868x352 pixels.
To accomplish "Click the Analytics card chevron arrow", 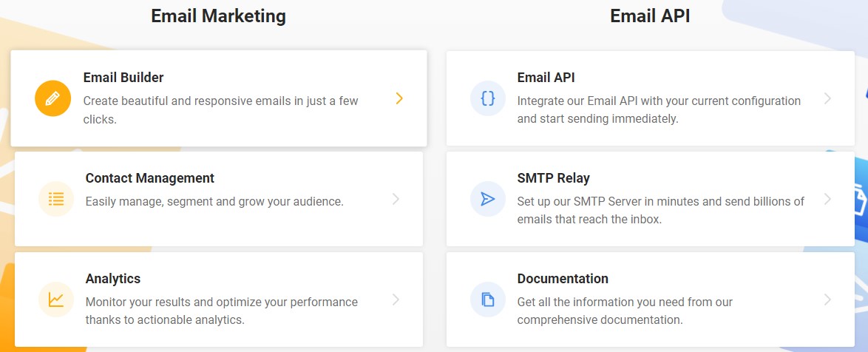I will pyautogui.click(x=396, y=299).
